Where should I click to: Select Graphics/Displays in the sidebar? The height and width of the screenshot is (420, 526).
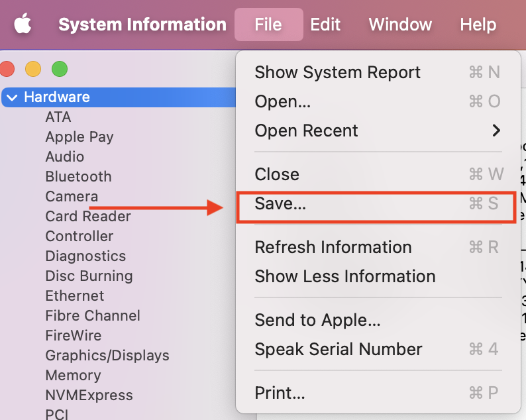107,356
